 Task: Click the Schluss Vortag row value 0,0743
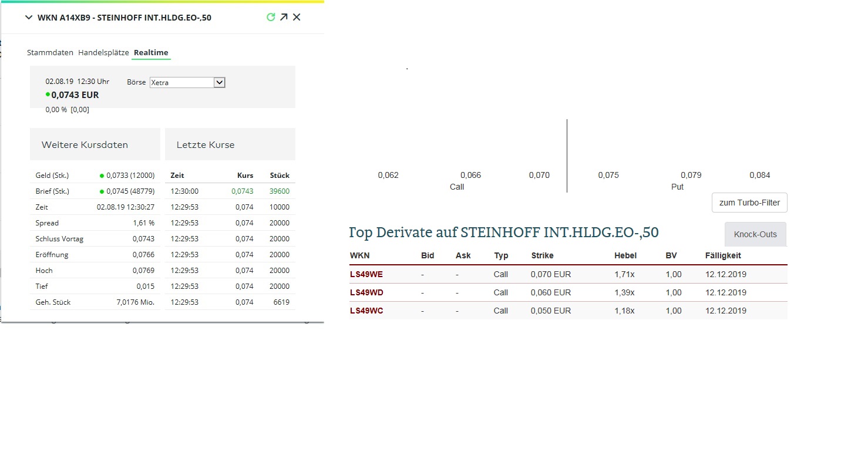(x=143, y=239)
